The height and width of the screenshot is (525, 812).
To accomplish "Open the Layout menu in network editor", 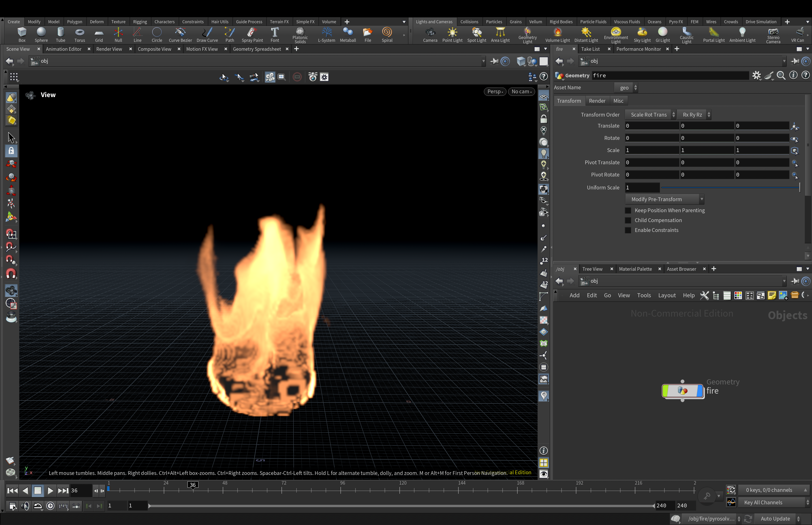I will coord(667,295).
